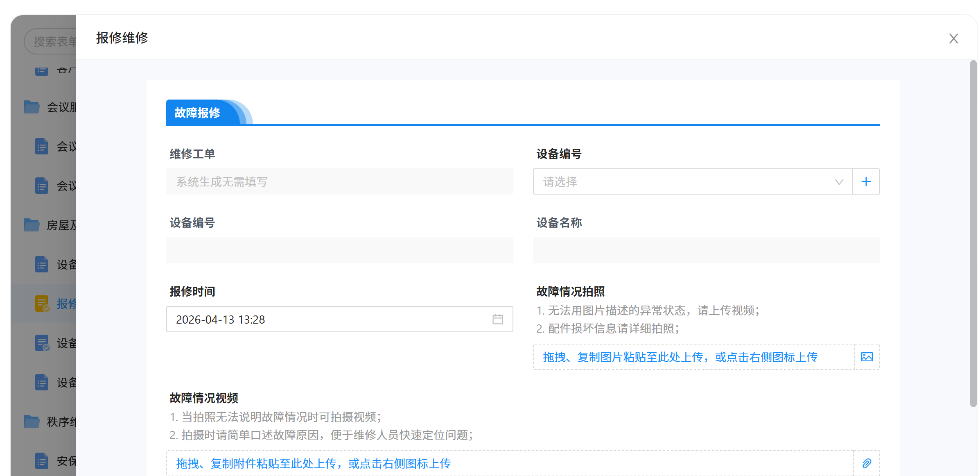Screen dimensions: 980x476
Task: Click the paperclip attachment icon for 故障情况视频
Action: (867, 463)
